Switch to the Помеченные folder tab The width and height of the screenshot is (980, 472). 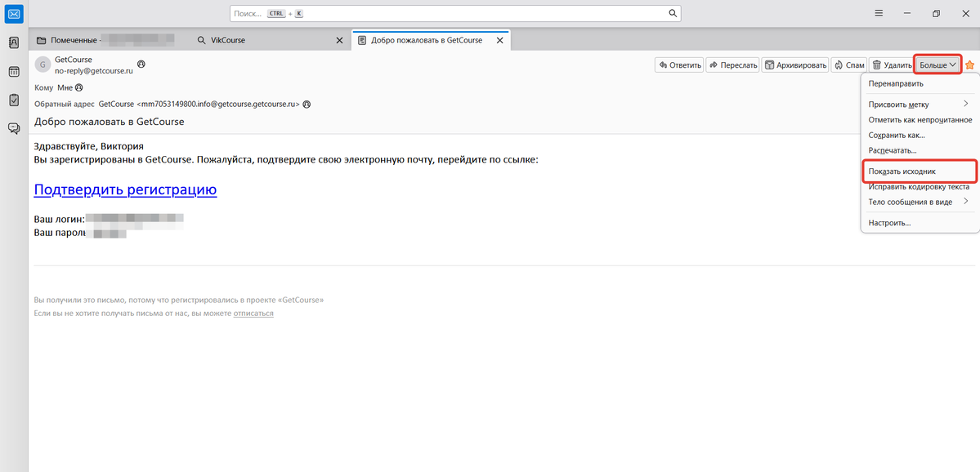107,41
